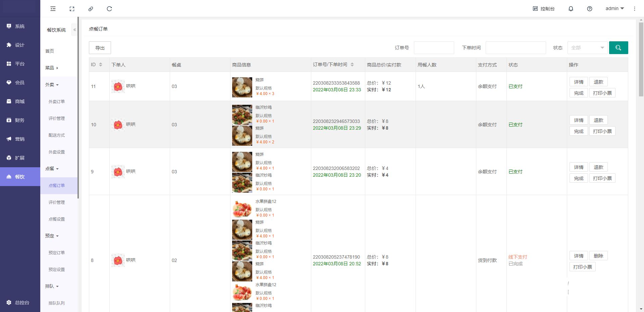Screen dimensions: 644x312
Task: Open the 状态 dropdown filter
Action: tap(587, 48)
